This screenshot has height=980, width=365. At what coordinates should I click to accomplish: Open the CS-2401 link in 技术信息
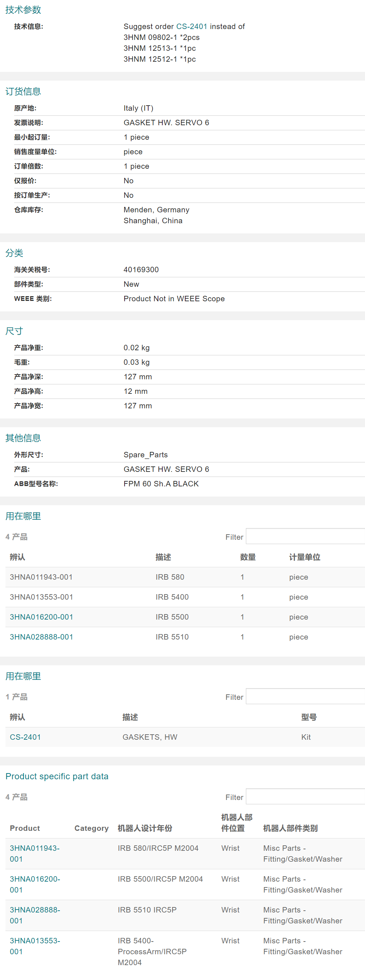tap(191, 26)
